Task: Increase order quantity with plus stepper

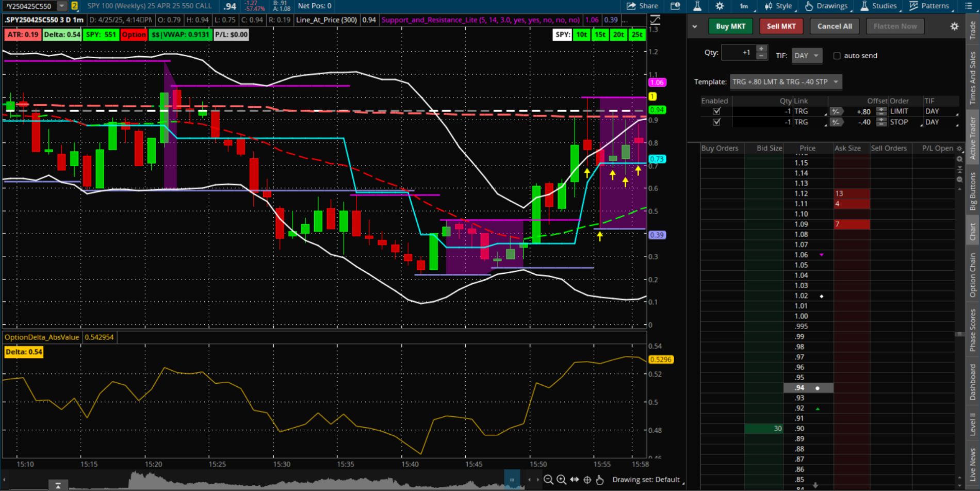Action: point(761,49)
